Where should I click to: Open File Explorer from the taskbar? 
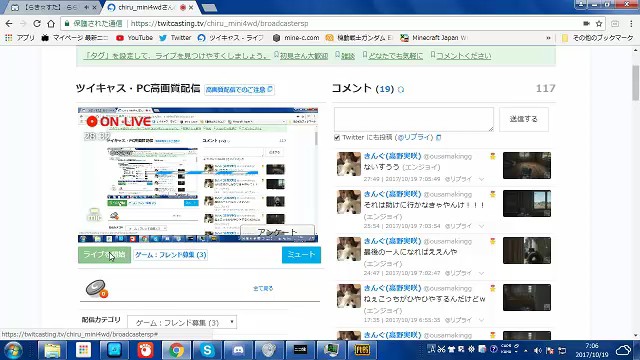tap(52, 350)
